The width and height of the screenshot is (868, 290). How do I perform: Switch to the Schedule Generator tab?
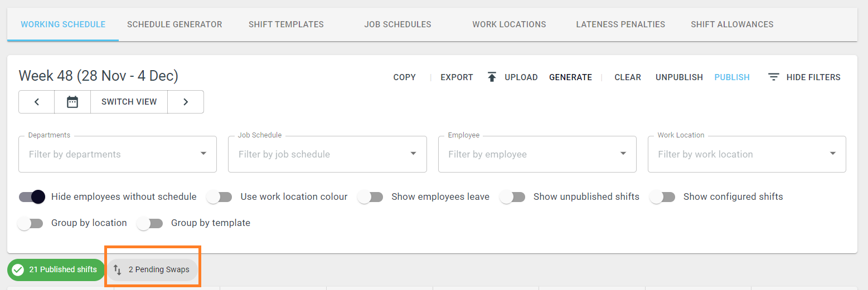174,24
